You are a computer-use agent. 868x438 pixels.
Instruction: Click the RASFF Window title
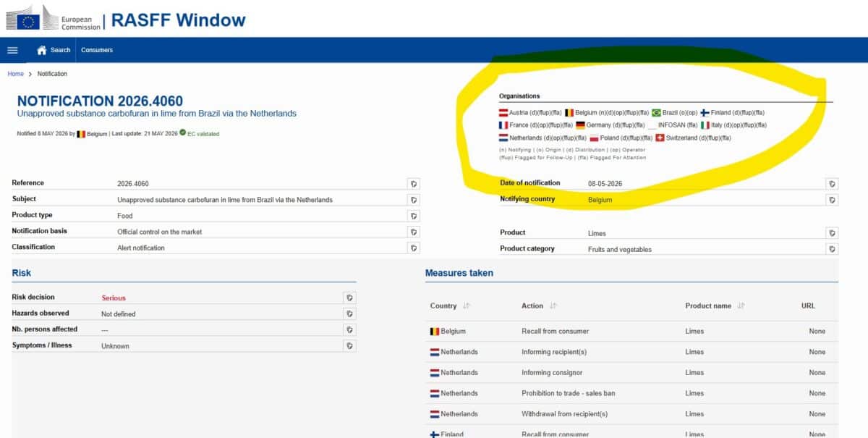click(179, 20)
